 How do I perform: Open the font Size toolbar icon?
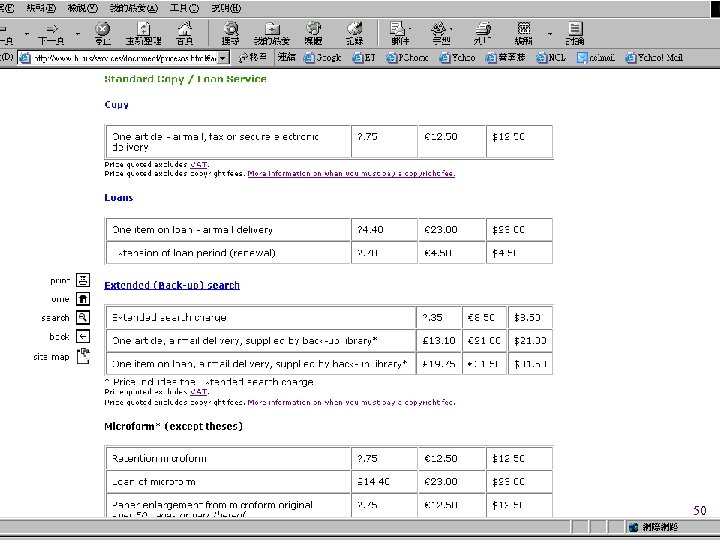441,34
